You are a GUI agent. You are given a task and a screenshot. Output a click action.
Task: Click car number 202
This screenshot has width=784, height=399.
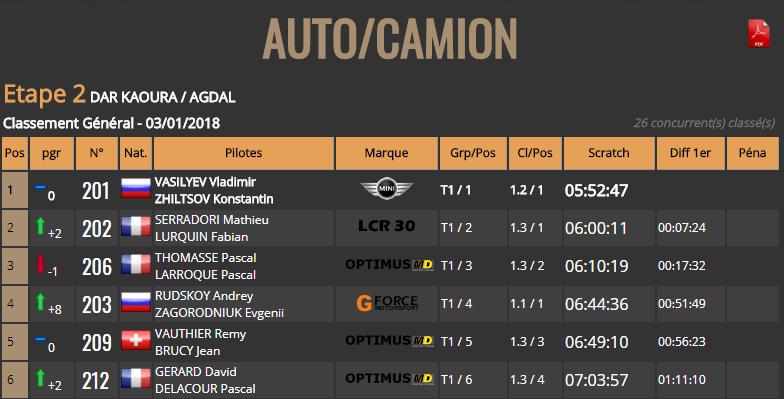point(96,228)
